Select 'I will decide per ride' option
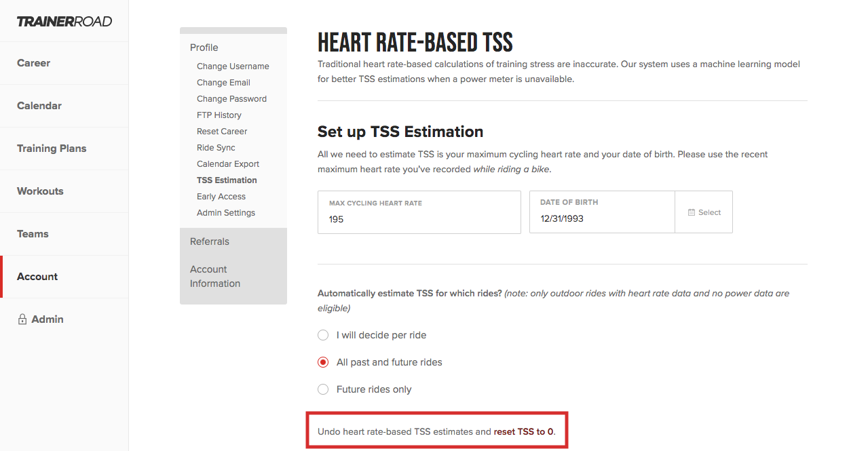The width and height of the screenshot is (868, 451). [323, 335]
